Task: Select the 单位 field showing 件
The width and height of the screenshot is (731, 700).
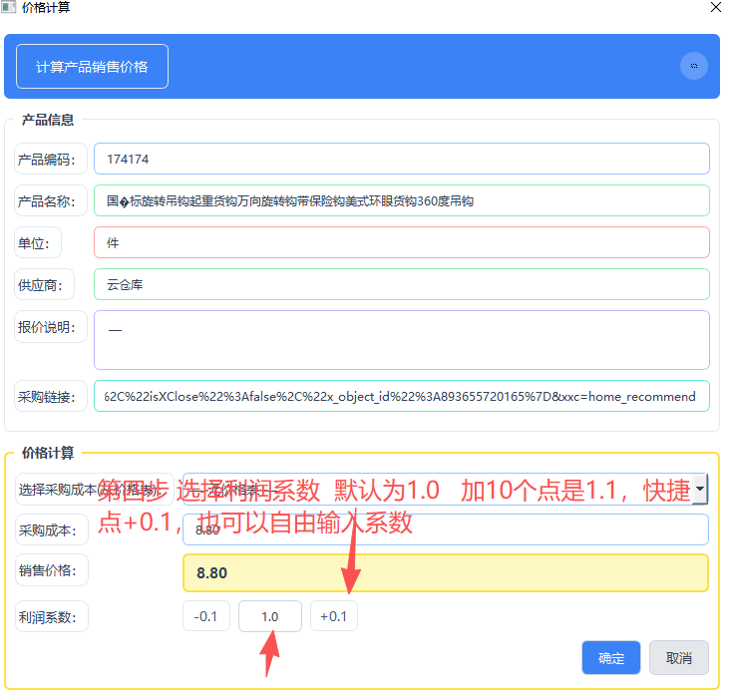Action: point(401,242)
